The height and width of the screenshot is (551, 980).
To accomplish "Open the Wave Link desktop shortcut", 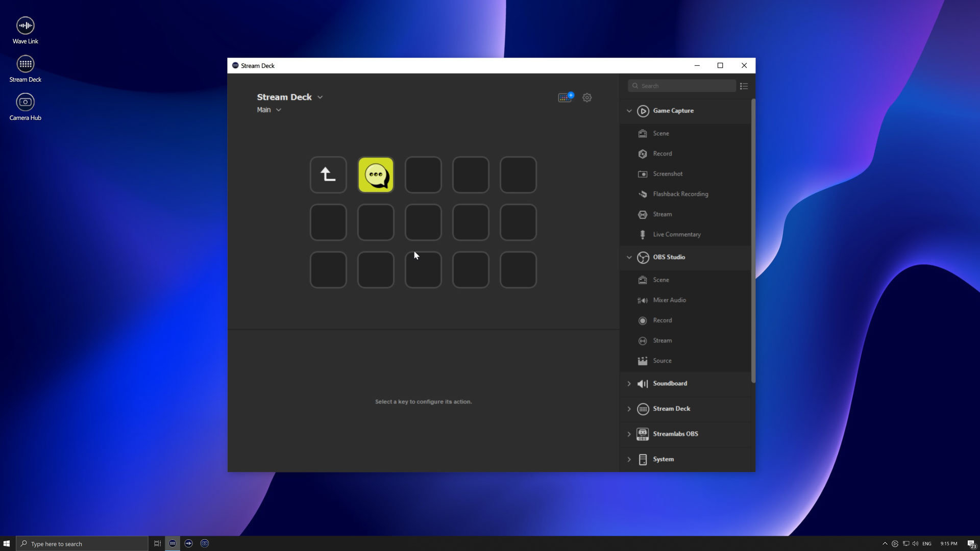I will pos(25,31).
